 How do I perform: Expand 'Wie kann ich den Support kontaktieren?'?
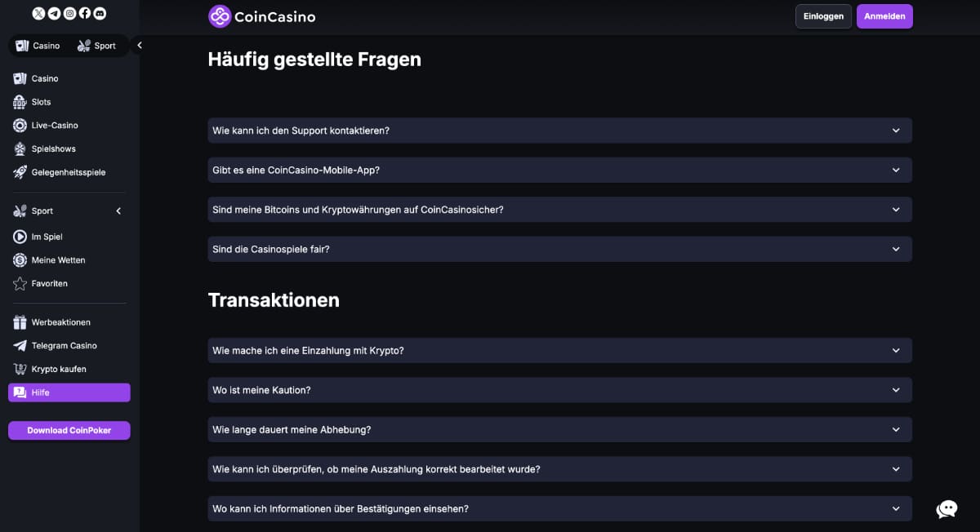coord(560,131)
